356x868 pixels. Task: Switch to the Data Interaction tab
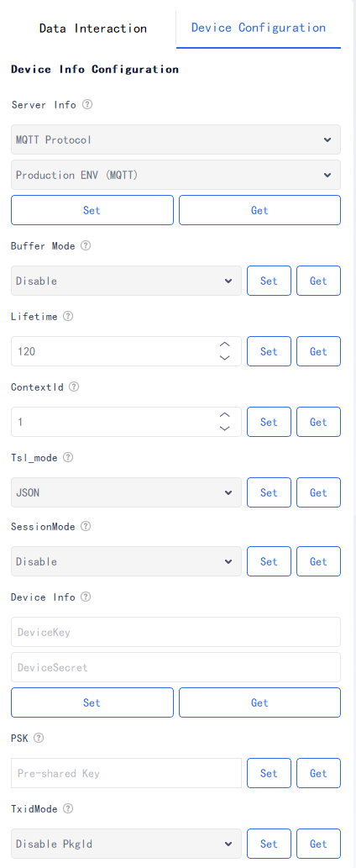point(93,29)
